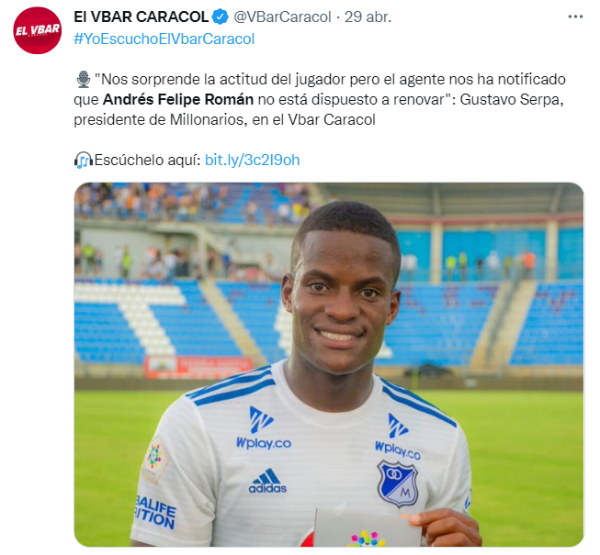Open the #YoEscuchoElVbarCaracol hashtag
The width and height of the screenshot is (600, 555).
[x=164, y=39]
